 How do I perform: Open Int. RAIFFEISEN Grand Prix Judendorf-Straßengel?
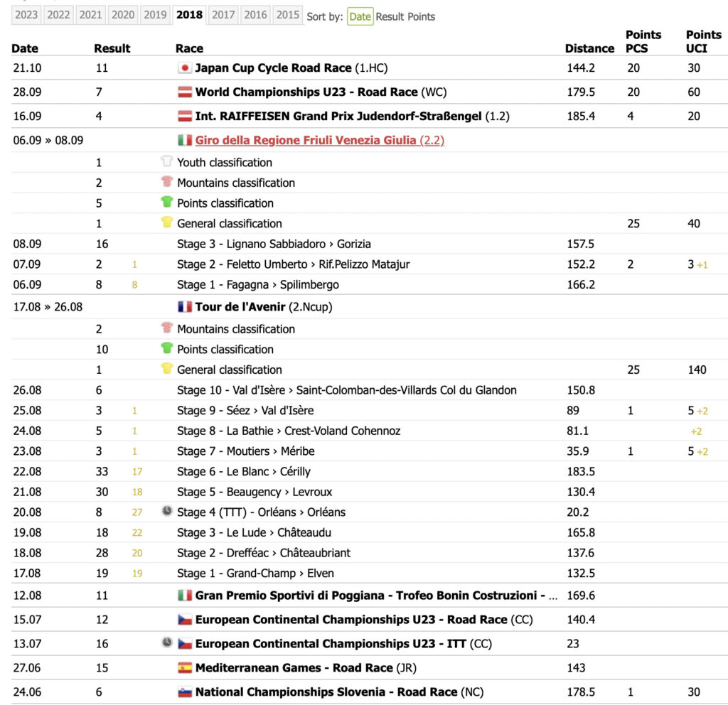[x=352, y=116]
